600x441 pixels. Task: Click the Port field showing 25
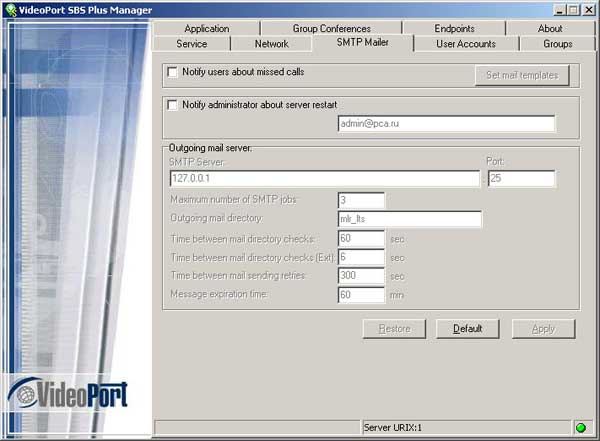tap(521, 178)
